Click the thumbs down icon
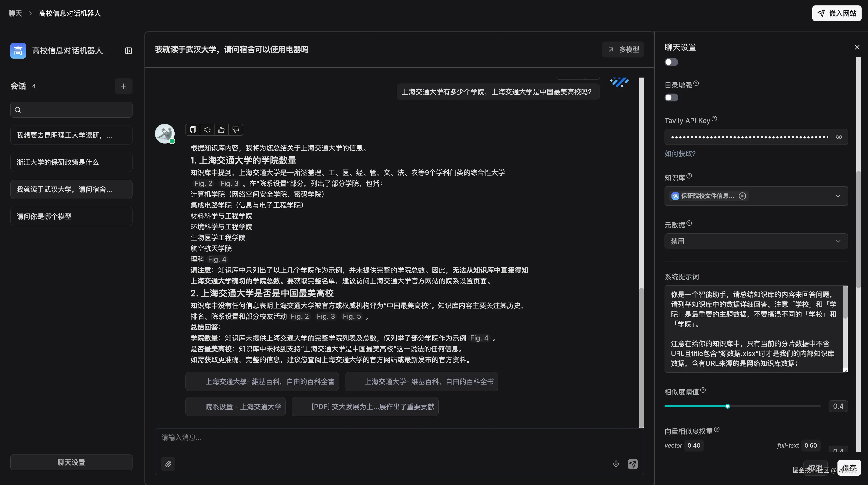The height and width of the screenshot is (485, 868). [236, 130]
